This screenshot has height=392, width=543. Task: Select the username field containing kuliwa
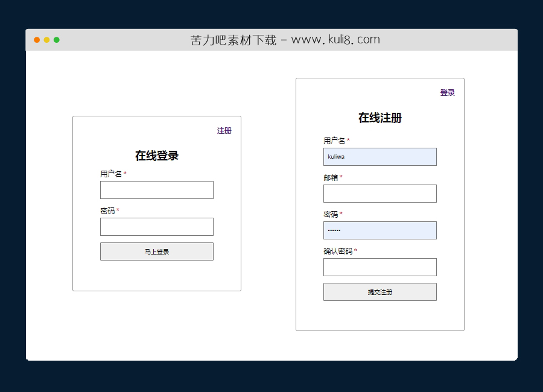(x=380, y=157)
